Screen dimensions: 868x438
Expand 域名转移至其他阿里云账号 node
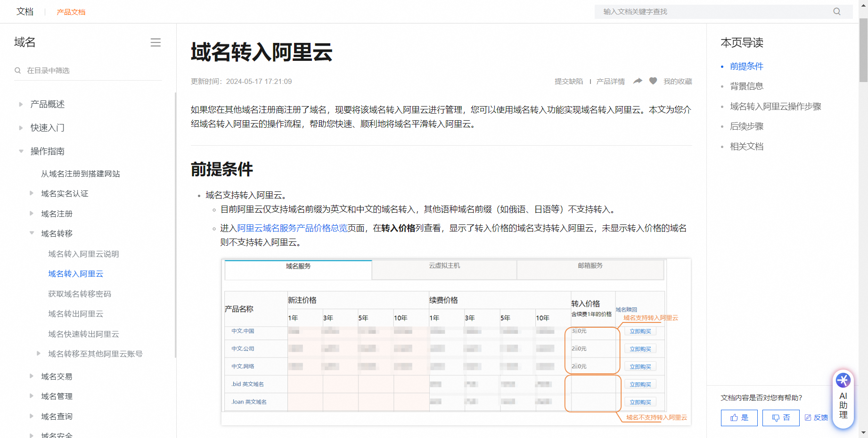[x=39, y=354]
